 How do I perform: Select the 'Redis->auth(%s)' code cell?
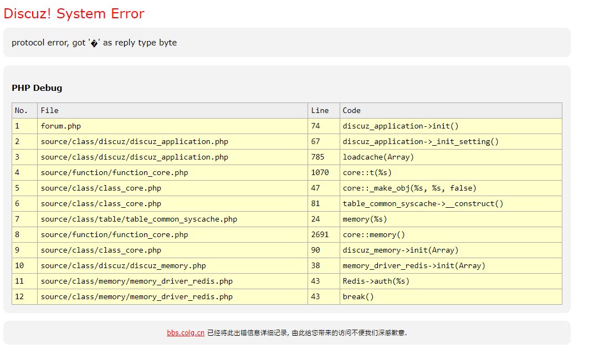451,281
